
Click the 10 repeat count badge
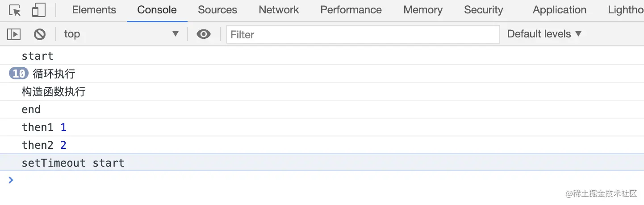(x=18, y=74)
